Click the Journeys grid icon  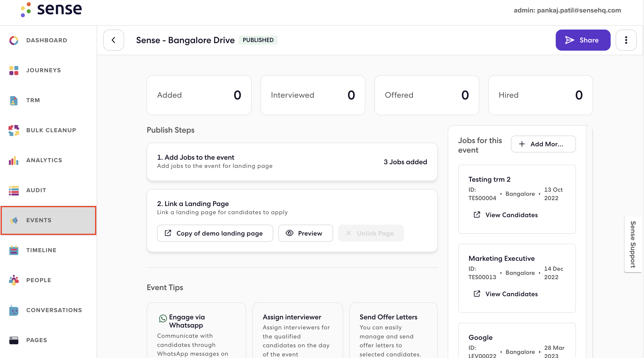14,70
